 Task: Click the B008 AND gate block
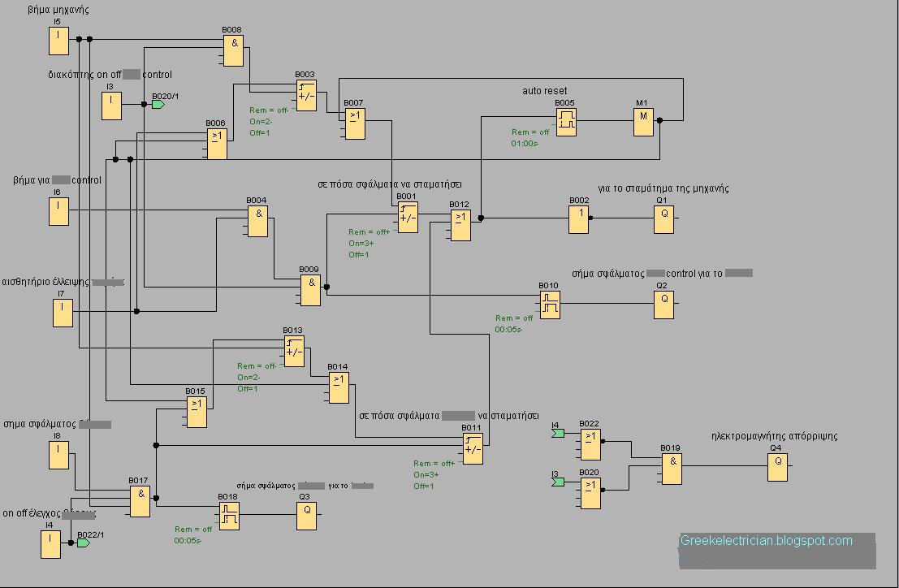232,50
